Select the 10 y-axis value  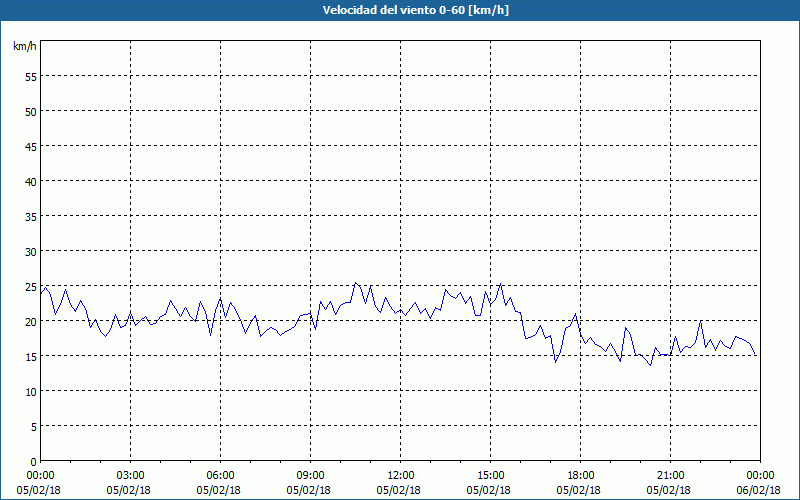(31, 392)
